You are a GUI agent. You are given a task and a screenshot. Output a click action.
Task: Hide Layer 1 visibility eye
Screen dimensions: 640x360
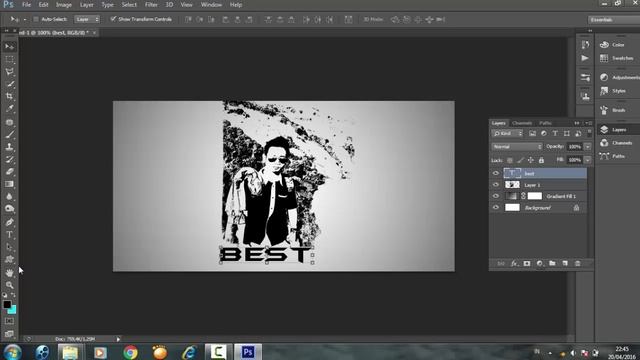tap(496, 185)
